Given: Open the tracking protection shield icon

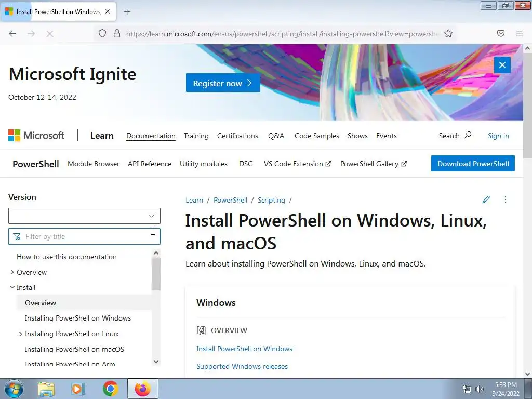Looking at the screenshot, I should pos(102,33).
